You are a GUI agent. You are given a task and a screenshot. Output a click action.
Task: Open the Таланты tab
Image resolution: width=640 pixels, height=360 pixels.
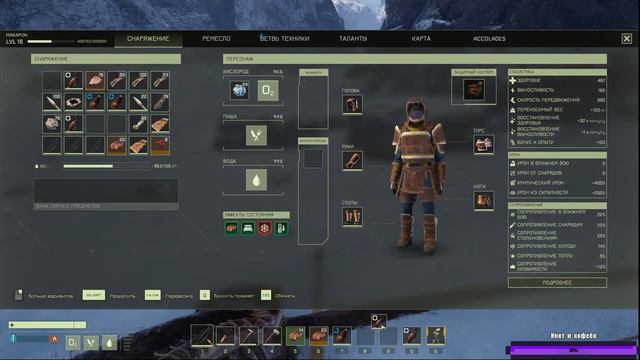[353, 39]
